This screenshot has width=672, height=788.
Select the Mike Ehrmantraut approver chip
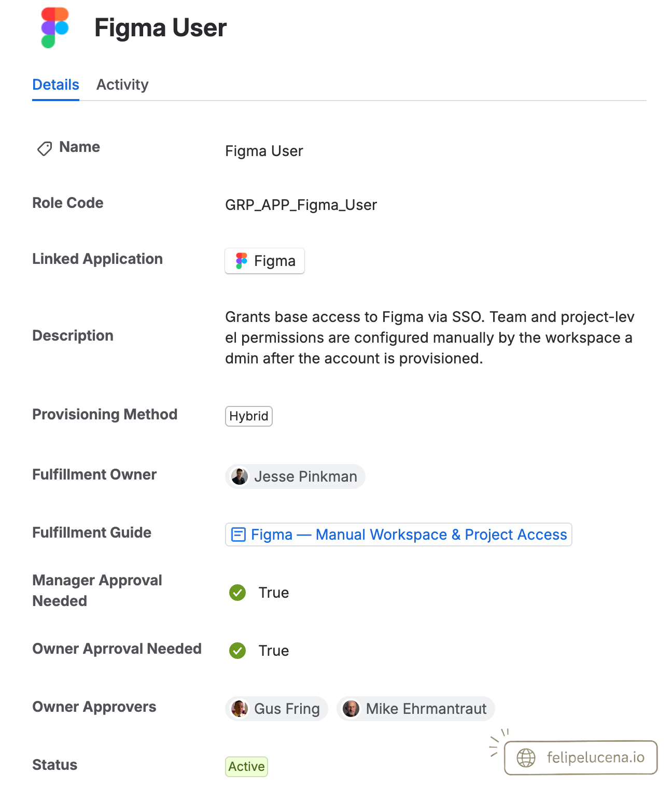pos(416,709)
